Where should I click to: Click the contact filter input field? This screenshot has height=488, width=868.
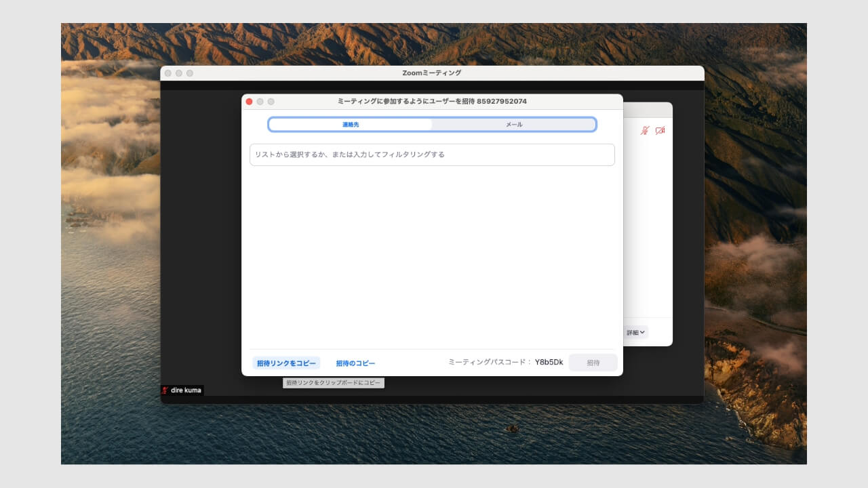[x=432, y=155]
